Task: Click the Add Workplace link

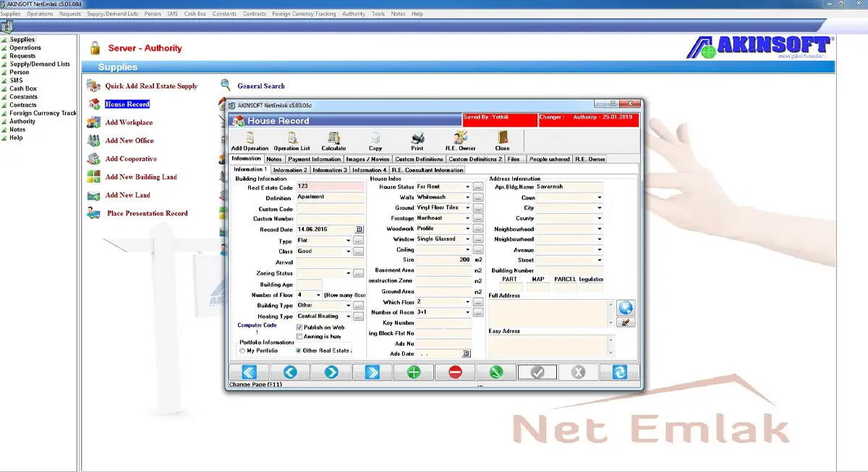Action: click(x=129, y=123)
